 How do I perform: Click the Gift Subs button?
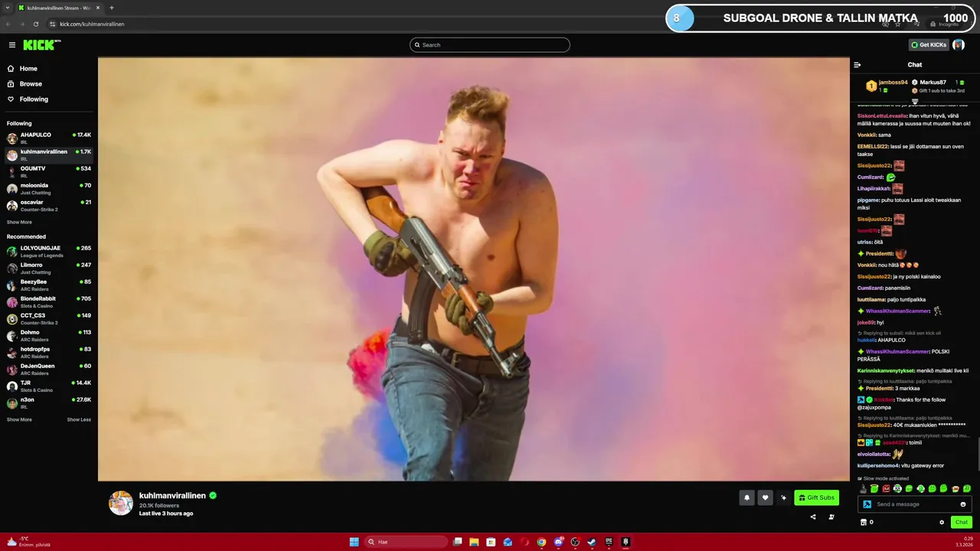(816, 497)
